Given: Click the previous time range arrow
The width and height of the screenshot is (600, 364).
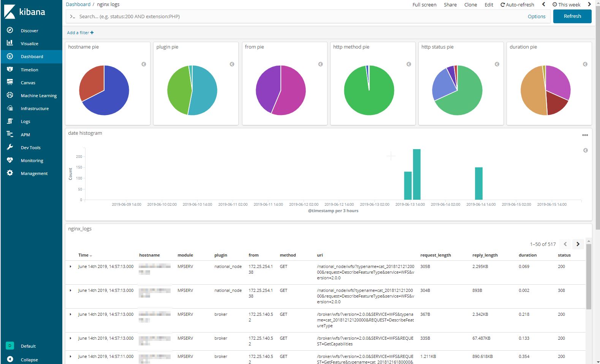Looking at the screenshot, I should coord(543,5).
